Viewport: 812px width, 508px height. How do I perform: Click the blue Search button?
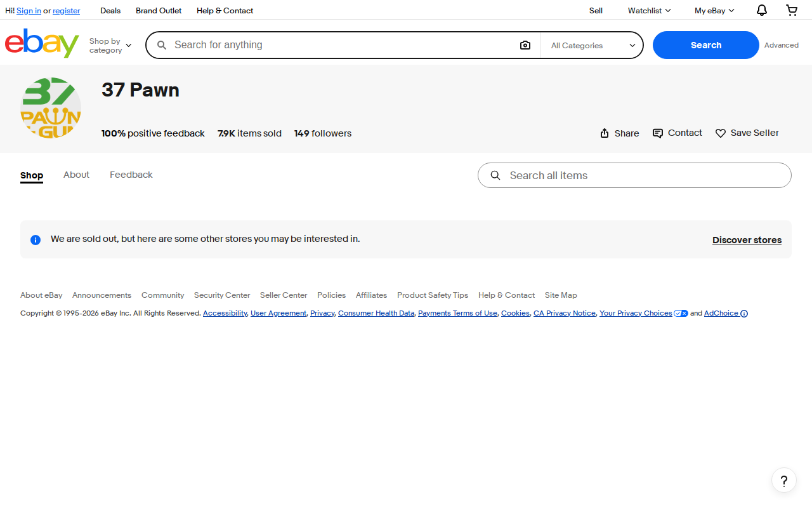click(x=706, y=45)
